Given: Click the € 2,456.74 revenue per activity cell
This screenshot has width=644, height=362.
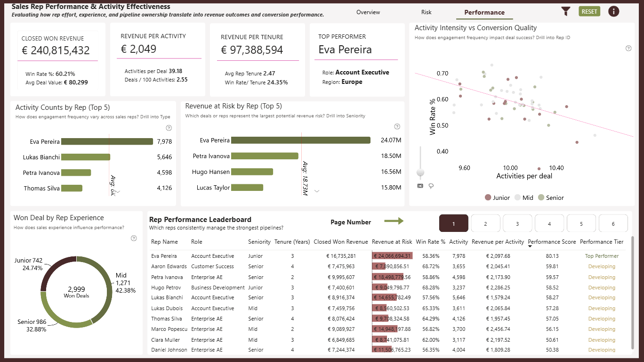Looking at the screenshot, I should pos(498,329).
